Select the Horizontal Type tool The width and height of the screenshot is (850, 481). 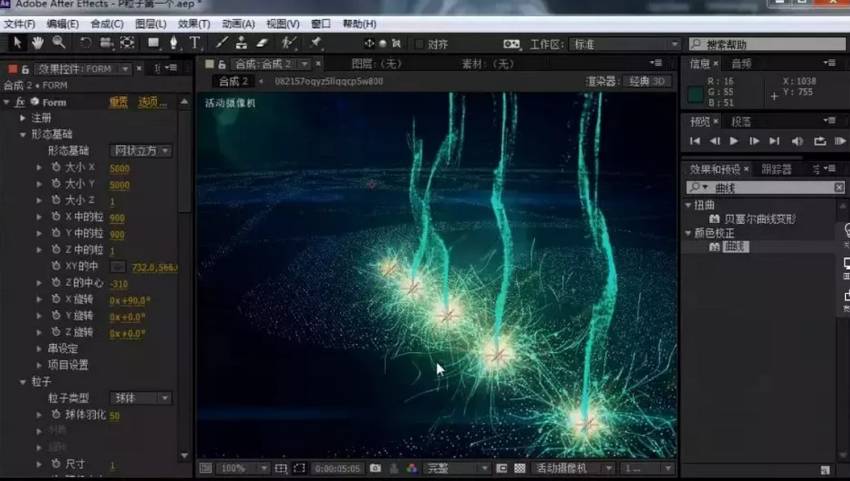pos(194,43)
